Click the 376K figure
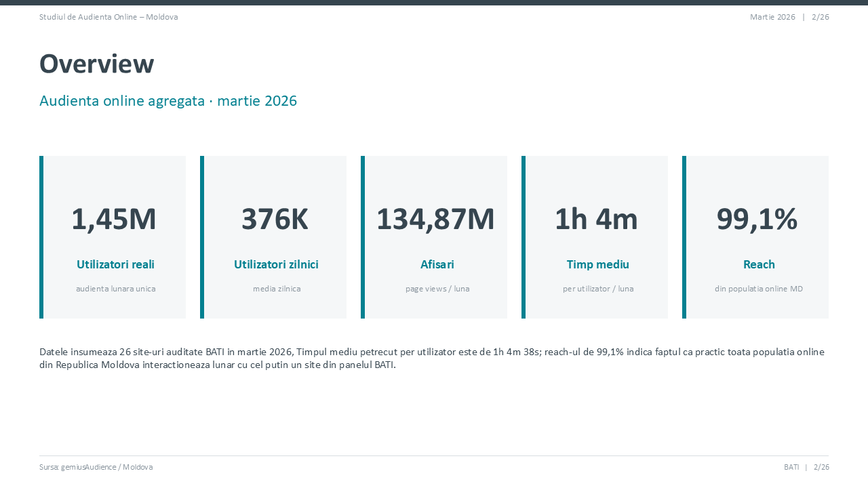Screen dimensions: 868x488 coord(275,219)
